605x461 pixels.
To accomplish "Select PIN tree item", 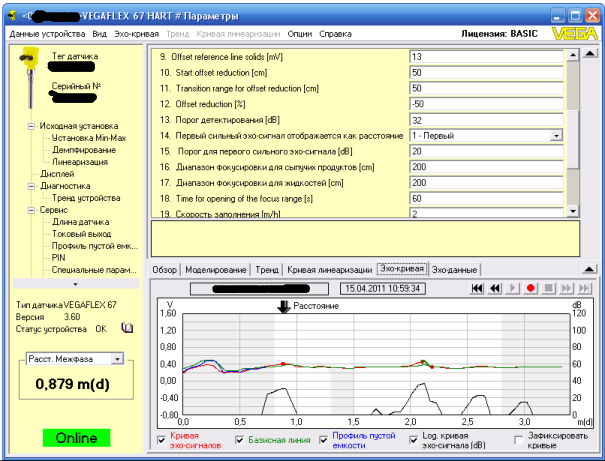I will (58, 258).
